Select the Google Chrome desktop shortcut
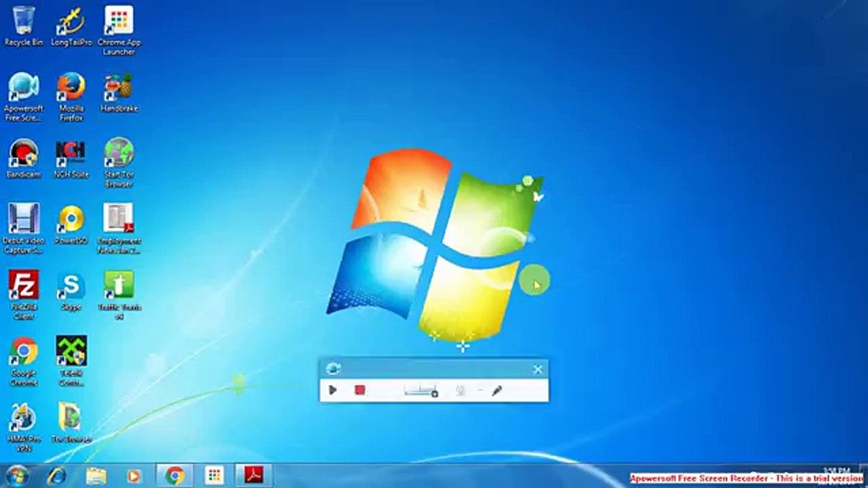This screenshot has width=868, height=488. click(24, 362)
